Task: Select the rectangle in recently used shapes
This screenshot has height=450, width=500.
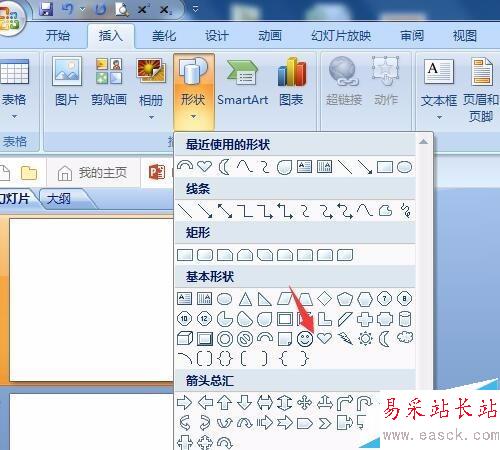Action: click(x=385, y=167)
